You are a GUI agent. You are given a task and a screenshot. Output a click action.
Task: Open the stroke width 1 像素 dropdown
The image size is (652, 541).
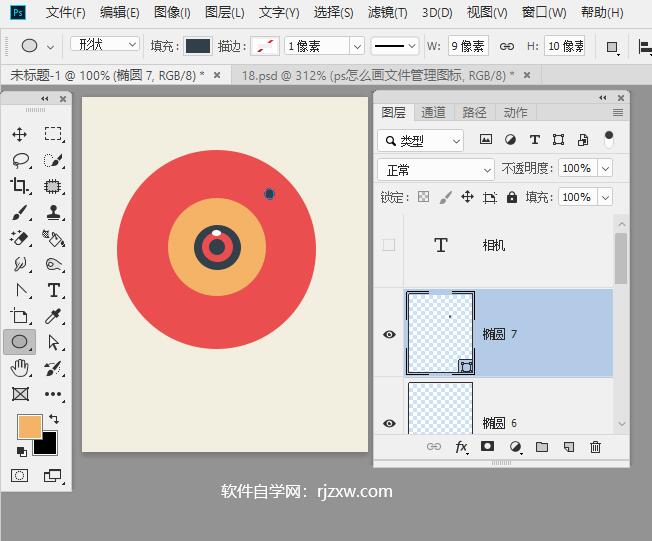[357, 47]
